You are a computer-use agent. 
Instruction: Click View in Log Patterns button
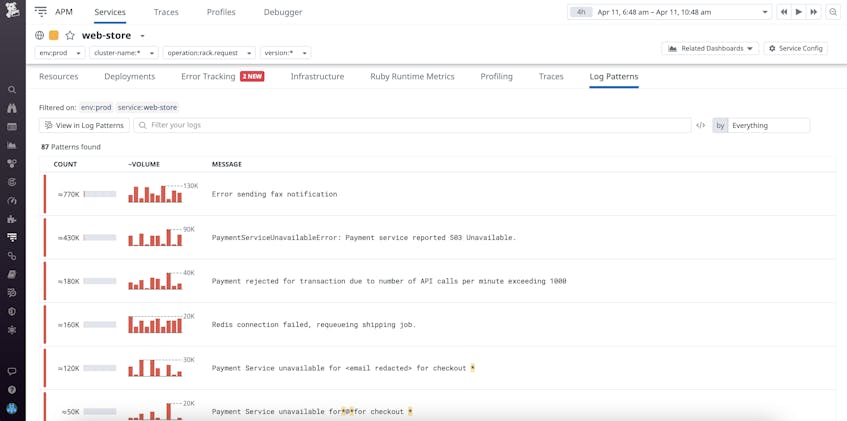(x=84, y=125)
